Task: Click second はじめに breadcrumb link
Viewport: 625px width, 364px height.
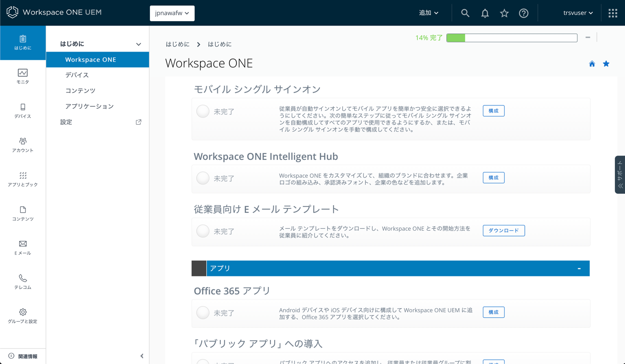Action: click(220, 44)
